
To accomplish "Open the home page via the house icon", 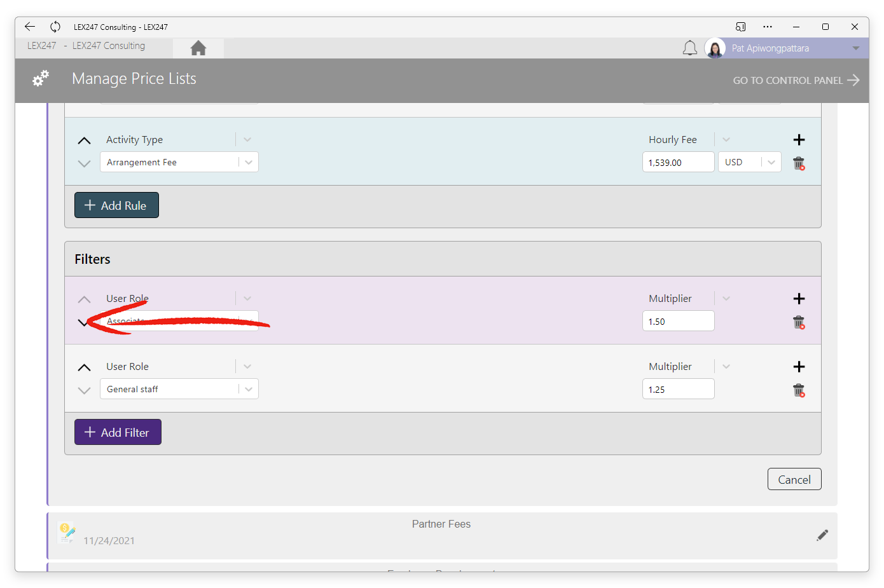I will tap(198, 48).
